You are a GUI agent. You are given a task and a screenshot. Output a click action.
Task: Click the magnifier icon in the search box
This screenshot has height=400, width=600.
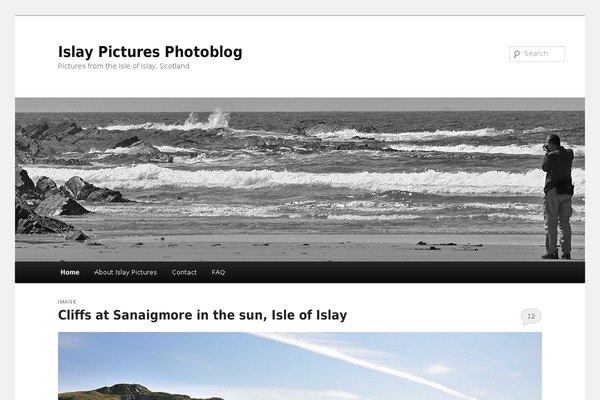tap(517, 54)
